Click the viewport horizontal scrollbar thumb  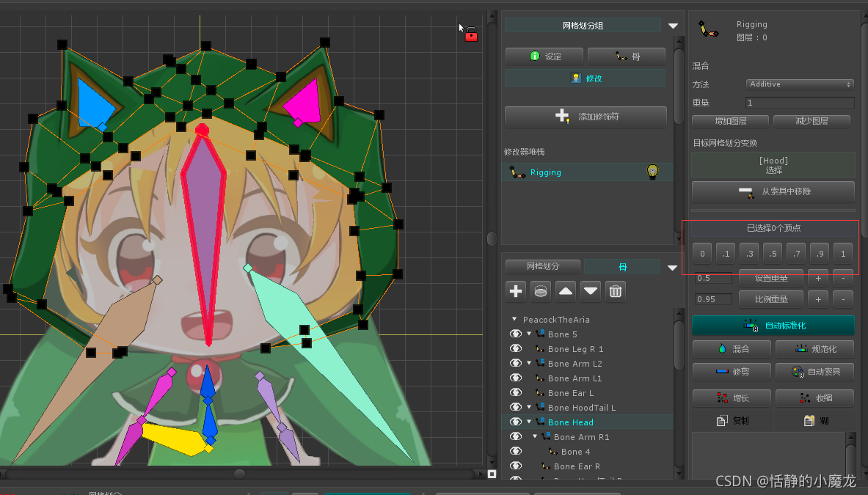click(x=239, y=474)
